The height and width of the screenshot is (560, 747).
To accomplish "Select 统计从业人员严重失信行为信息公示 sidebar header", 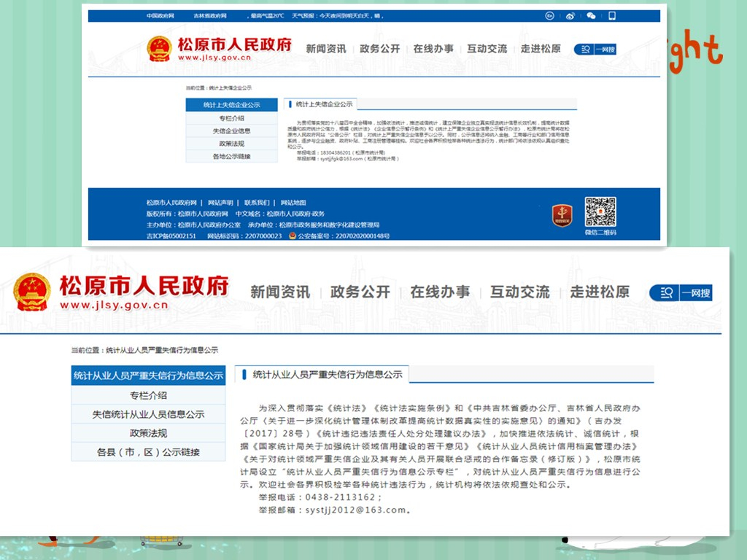I will [x=148, y=376].
